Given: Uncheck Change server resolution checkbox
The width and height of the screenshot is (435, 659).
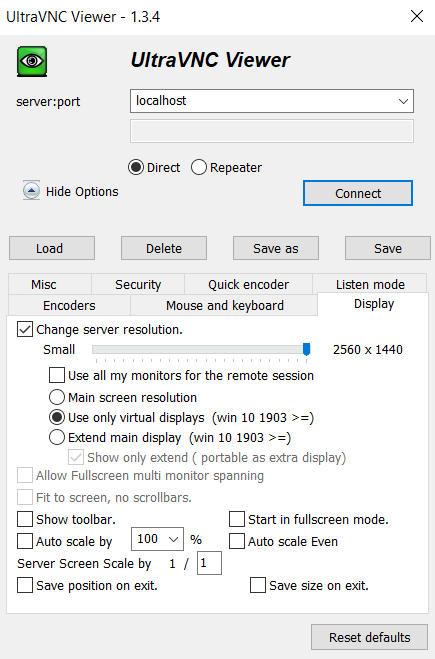Looking at the screenshot, I should tap(25, 329).
